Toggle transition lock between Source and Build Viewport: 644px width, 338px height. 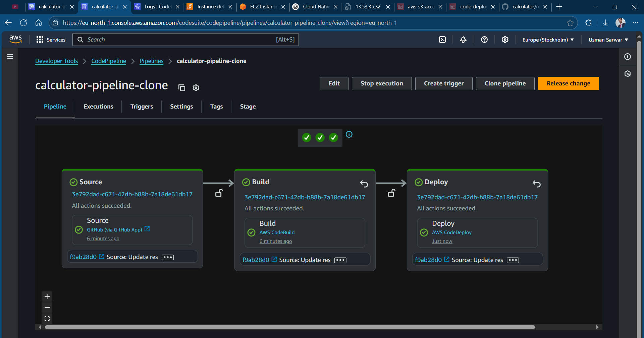click(x=219, y=193)
